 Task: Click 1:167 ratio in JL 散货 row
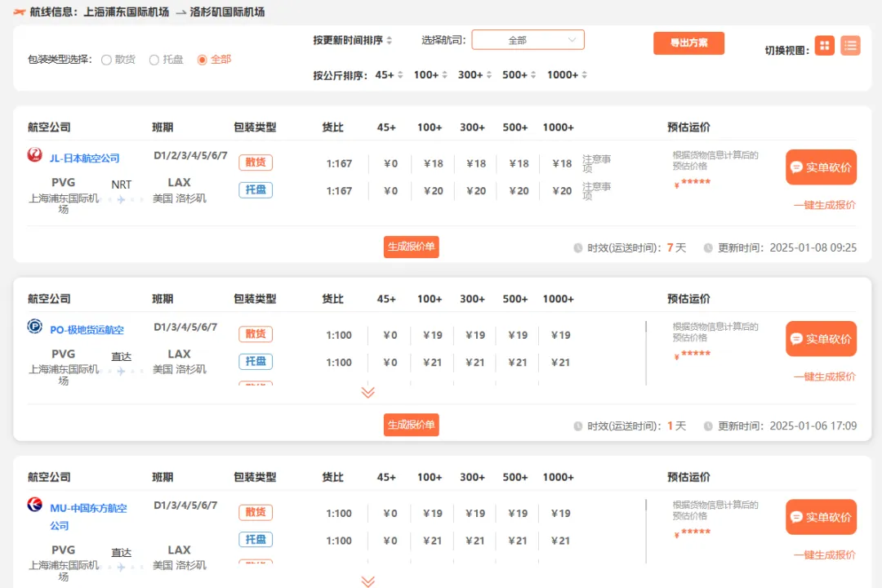click(339, 163)
